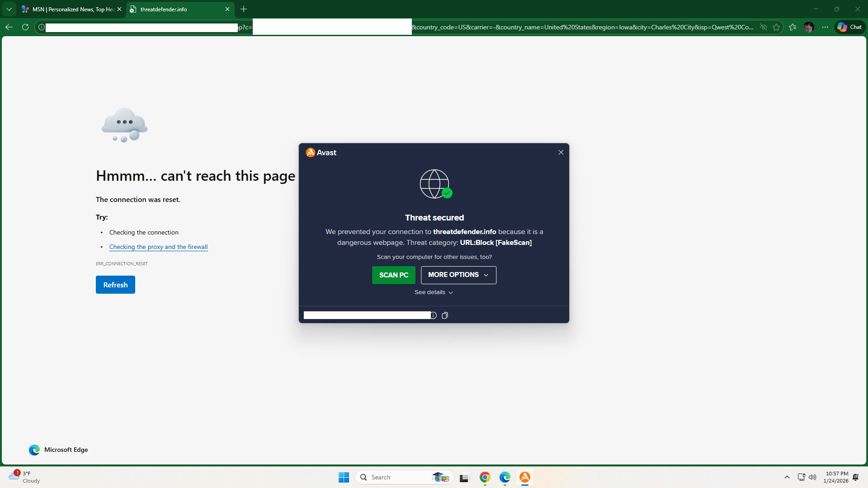868x488 pixels.
Task: Open the Edge profile avatar
Action: [x=809, y=27]
